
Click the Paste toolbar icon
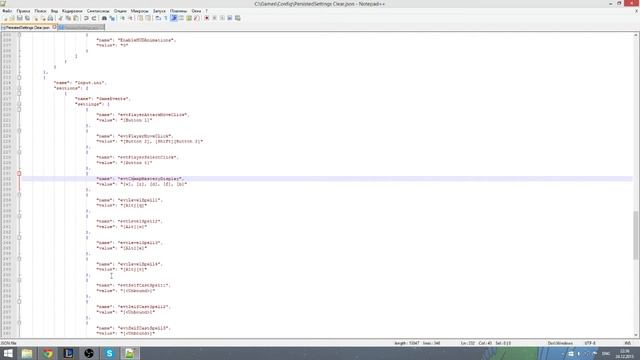click(x=76, y=18)
